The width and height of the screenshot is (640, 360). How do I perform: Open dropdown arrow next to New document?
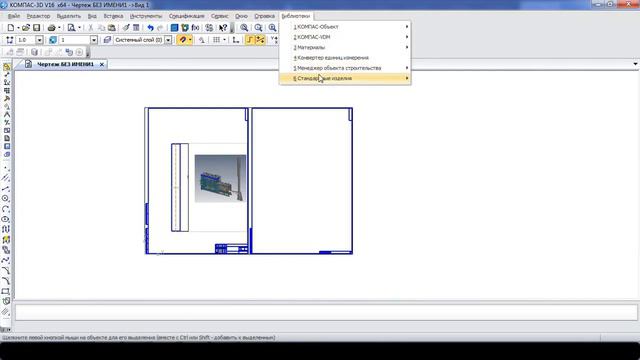(18, 28)
